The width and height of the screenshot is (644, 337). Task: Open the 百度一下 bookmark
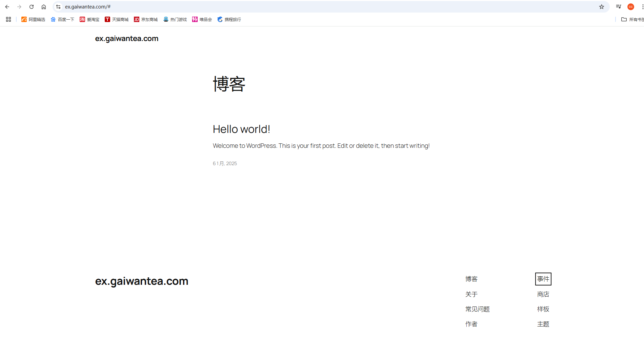click(x=62, y=19)
